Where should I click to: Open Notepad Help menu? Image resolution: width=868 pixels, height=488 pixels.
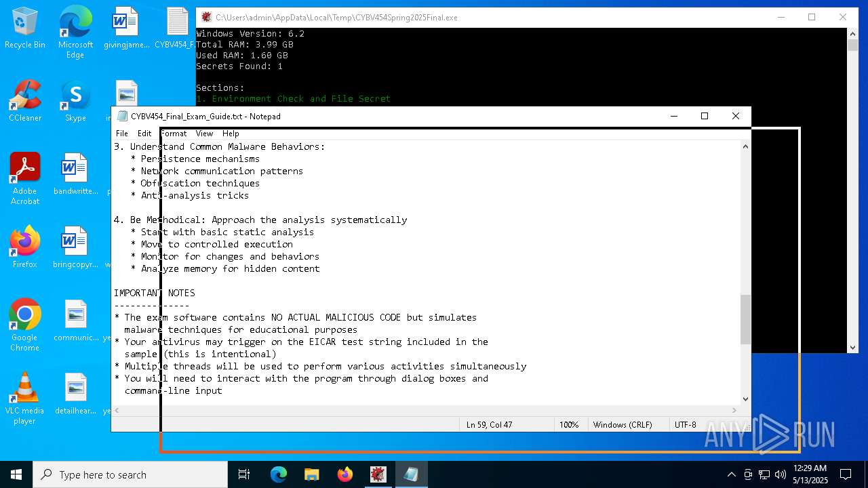point(231,134)
